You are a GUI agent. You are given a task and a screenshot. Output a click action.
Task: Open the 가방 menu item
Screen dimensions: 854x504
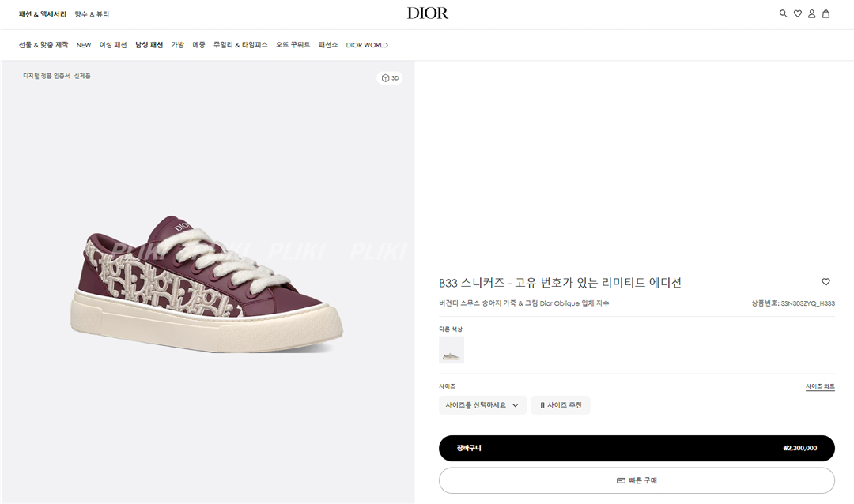[178, 45]
